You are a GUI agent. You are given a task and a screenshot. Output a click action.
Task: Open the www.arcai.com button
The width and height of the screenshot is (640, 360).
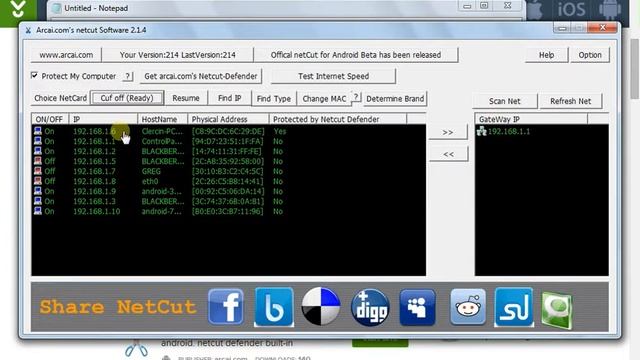pyautogui.click(x=66, y=55)
